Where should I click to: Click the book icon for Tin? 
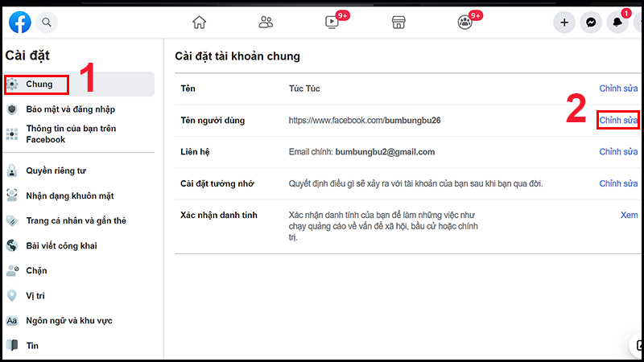click(12, 346)
